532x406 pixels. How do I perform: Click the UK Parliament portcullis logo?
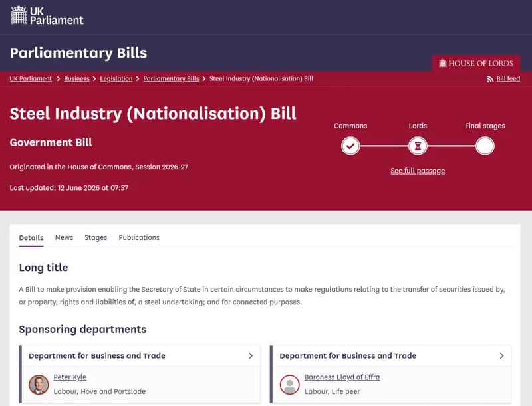tap(19, 15)
